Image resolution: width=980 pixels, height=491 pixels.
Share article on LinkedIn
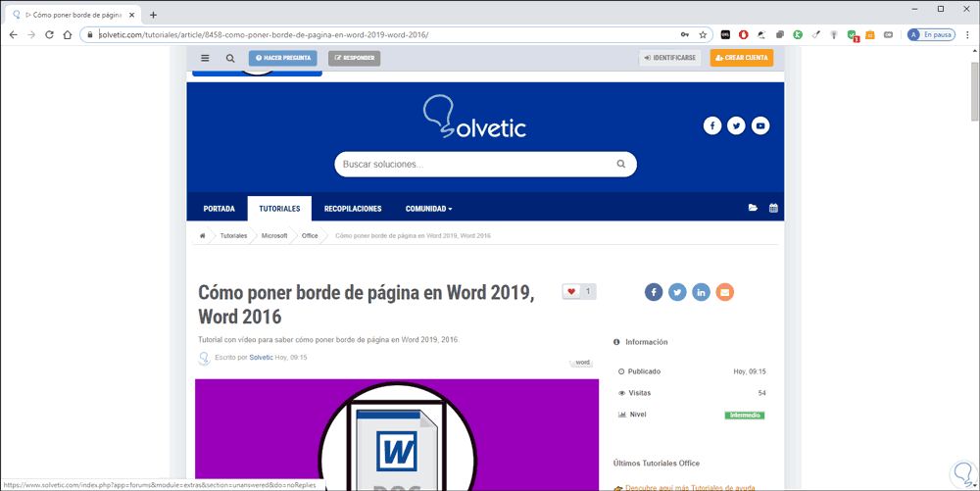pos(702,292)
